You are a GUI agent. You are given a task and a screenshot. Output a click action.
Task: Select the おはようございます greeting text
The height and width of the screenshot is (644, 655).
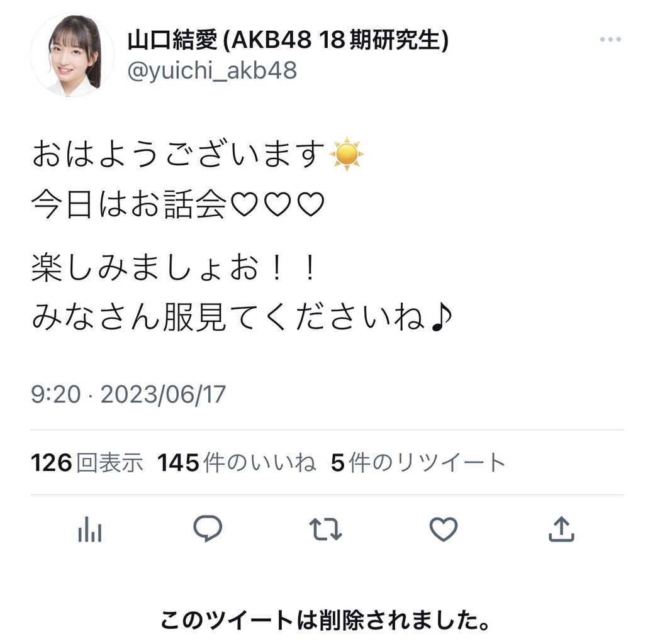tap(178, 153)
